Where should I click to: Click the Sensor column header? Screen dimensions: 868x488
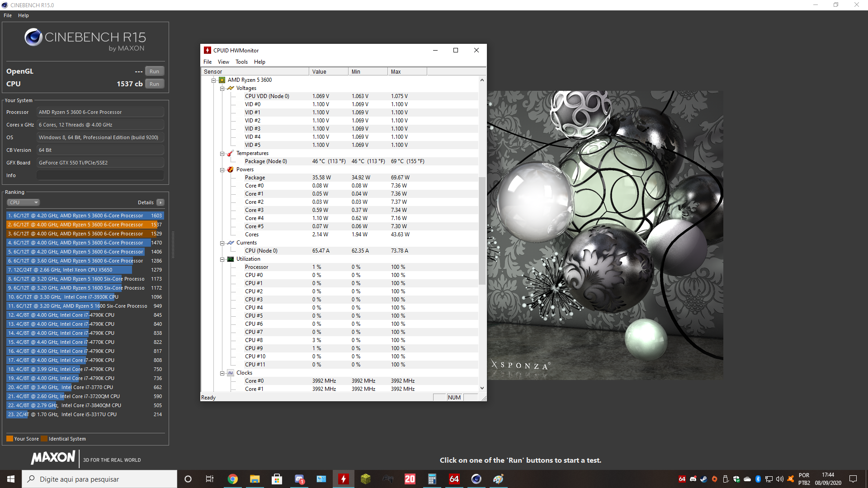coord(255,71)
